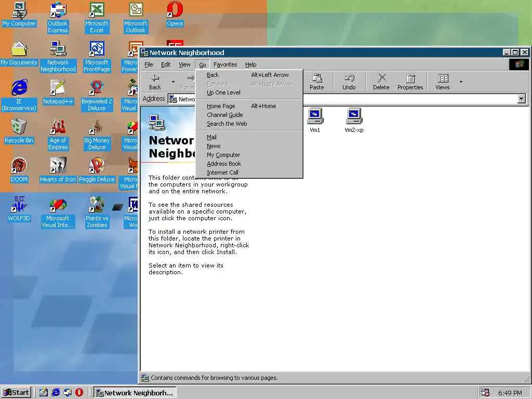Select Peggle Deluxe desktop icon
This screenshot has height=399, width=532.
pos(97,170)
